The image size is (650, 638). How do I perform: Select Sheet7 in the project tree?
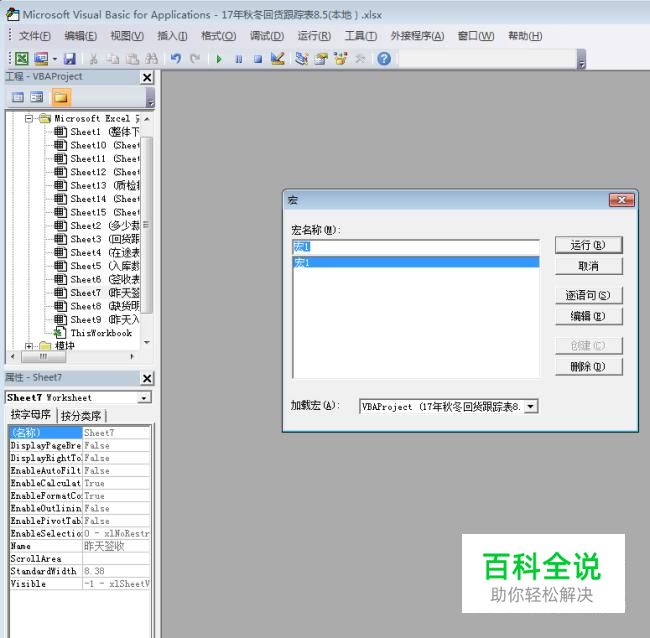(x=97, y=293)
